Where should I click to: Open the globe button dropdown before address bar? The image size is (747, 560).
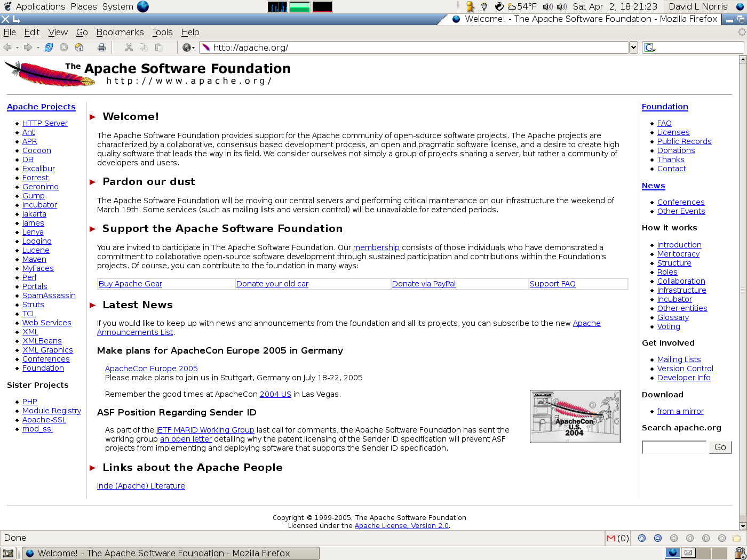pyautogui.click(x=188, y=47)
